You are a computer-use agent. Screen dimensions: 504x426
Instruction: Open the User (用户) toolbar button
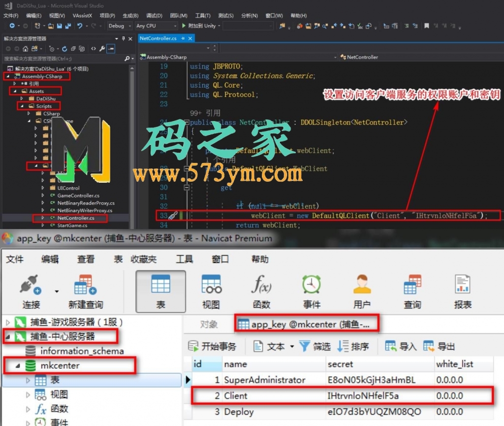point(362,292)
